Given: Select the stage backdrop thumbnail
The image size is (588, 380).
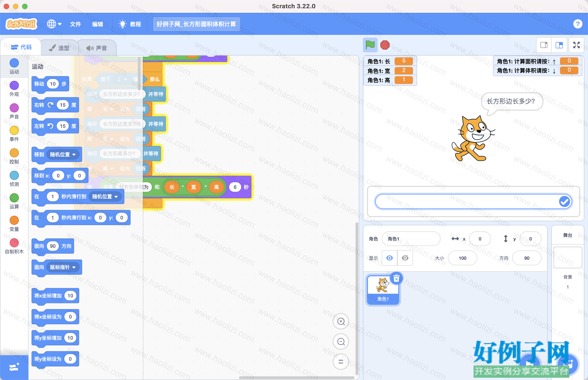Looking at the screenshot, I should tap(568, 257).
